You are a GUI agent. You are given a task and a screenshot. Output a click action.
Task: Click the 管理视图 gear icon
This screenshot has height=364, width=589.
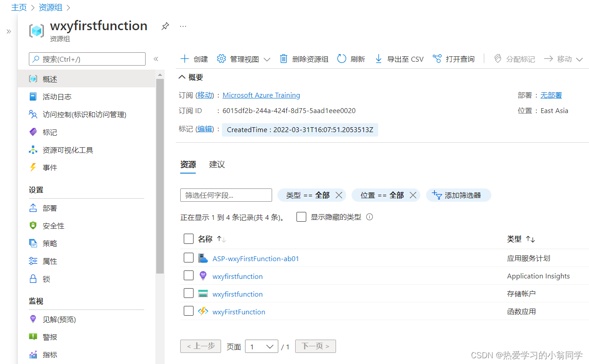221,59
